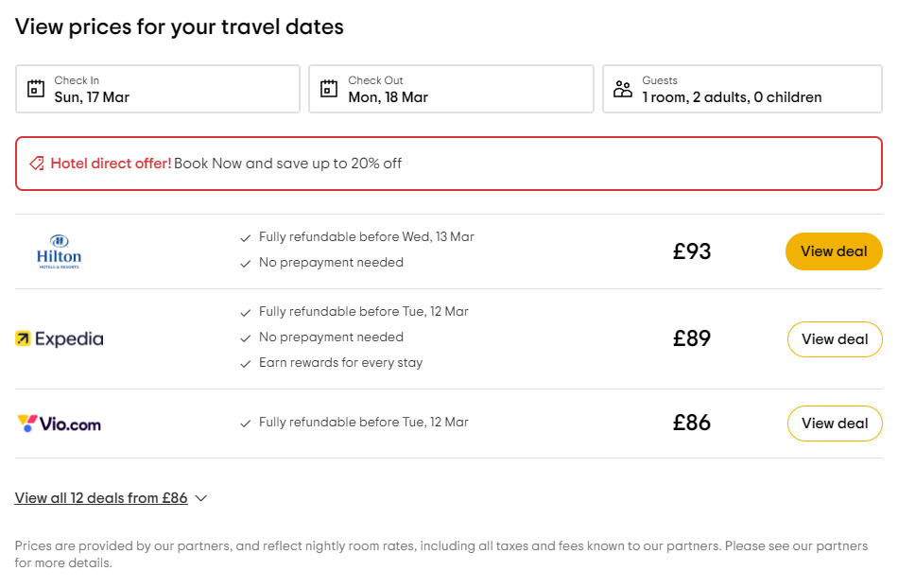Open the Guests room selector
Screen dimensions: 898x588
pyautogui.click(x=742, y=89)
